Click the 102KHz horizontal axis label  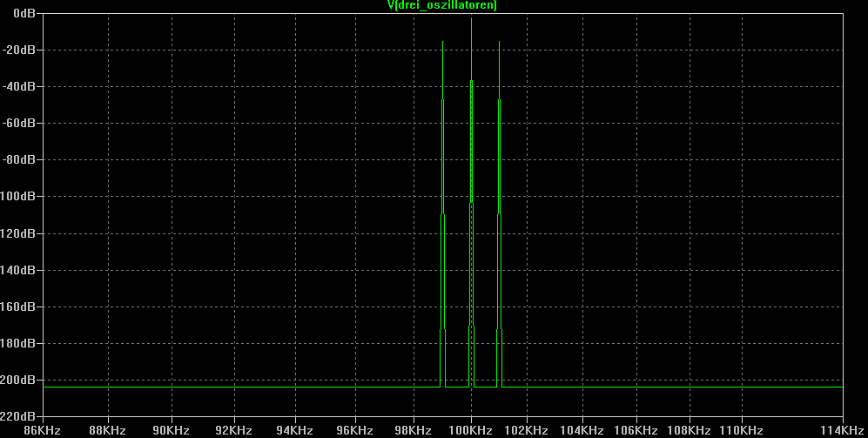click(526, 430)
